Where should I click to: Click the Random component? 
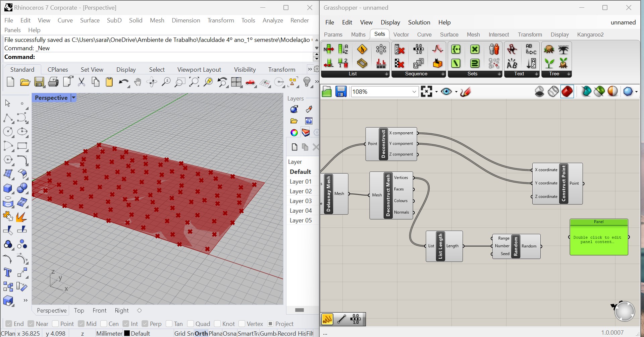pyautogui.click(x=516, y=246)
